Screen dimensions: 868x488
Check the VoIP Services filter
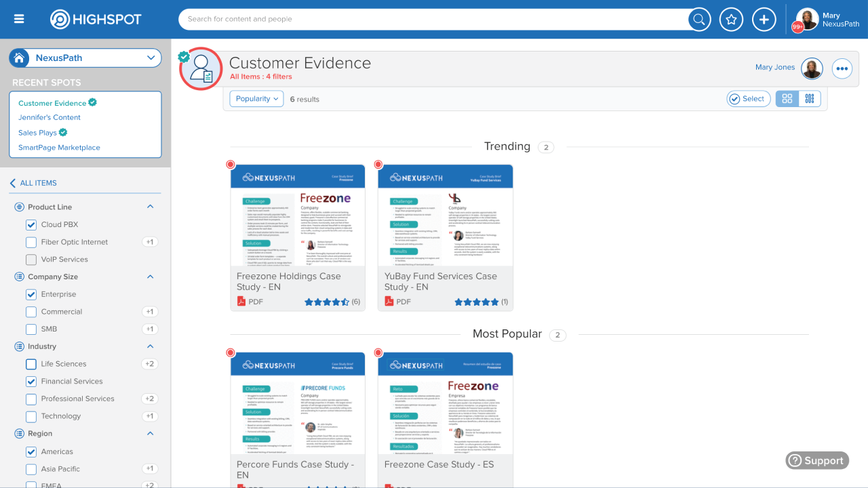tap(31, 260)
